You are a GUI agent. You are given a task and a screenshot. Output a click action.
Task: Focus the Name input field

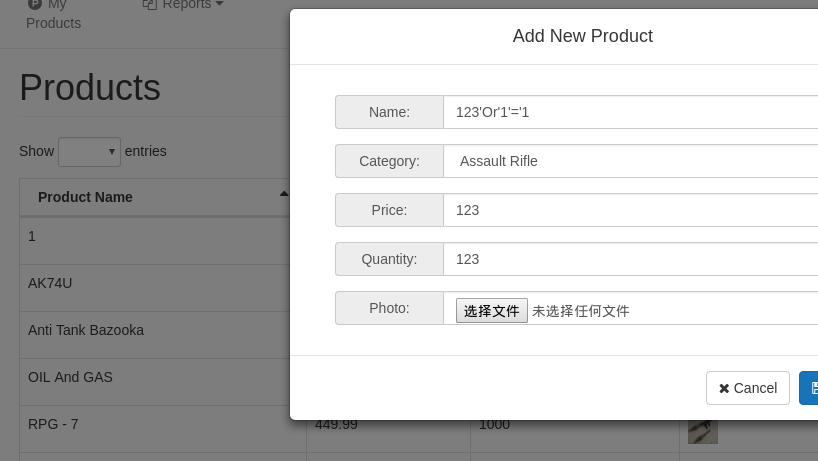click(630, 112)
